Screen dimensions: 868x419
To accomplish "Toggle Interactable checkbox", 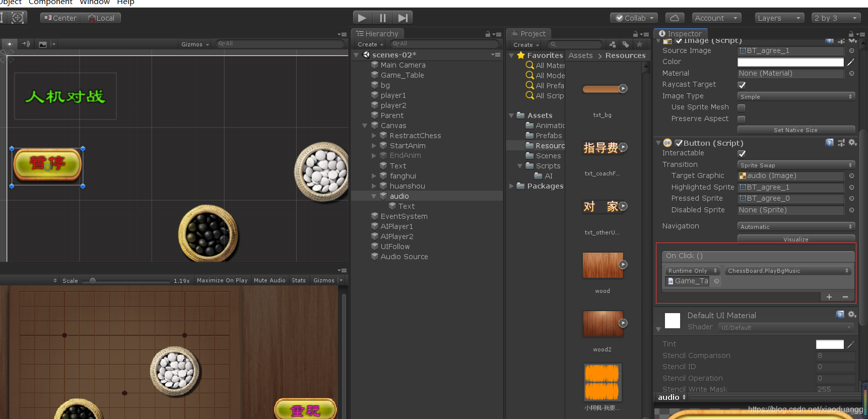I will [x=742, y=154].
